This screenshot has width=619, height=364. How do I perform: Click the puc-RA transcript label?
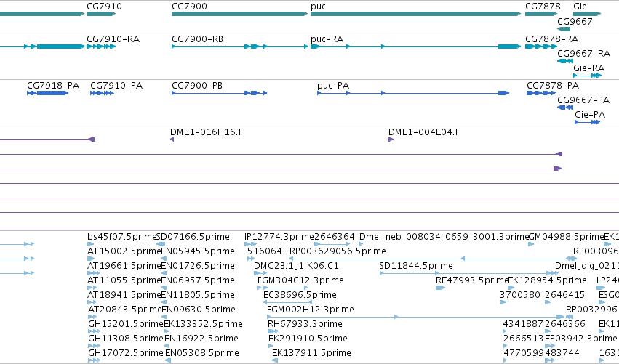327,39
